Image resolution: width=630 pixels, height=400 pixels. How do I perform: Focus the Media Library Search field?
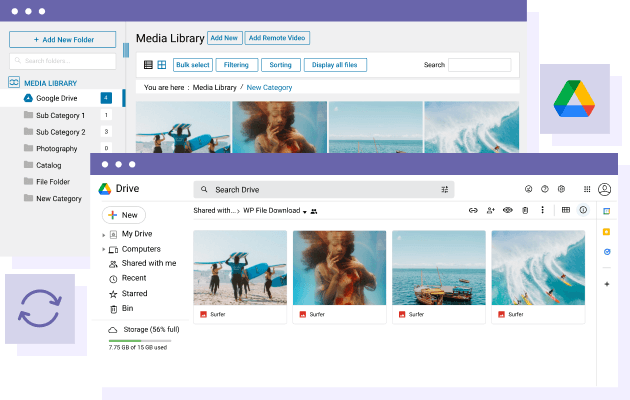point(480,65)
